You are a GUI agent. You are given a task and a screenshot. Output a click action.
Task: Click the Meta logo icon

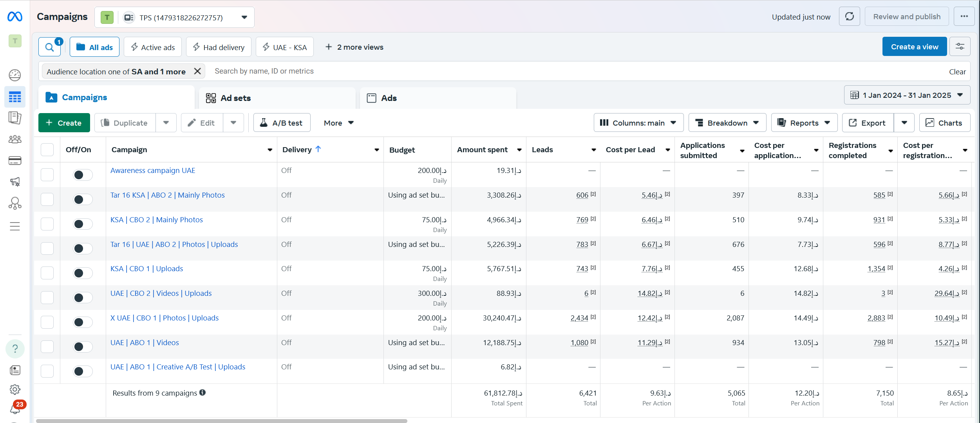[15, 17]
